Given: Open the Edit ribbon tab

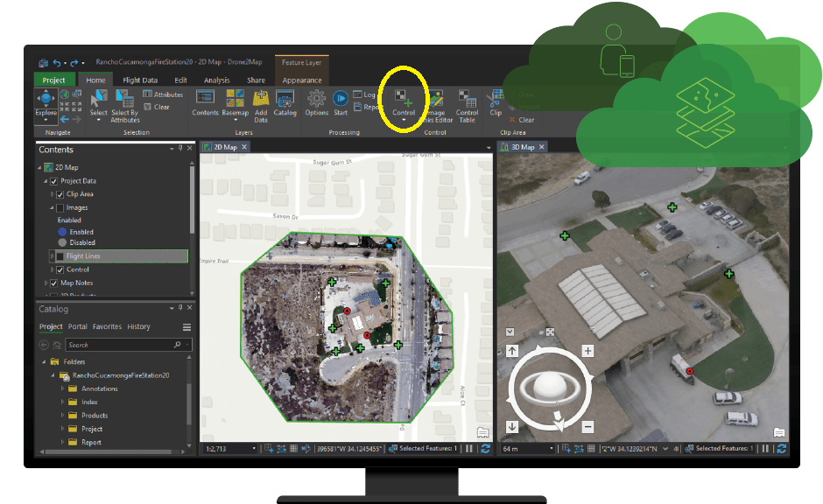Looking at the screenshot, I should pos(180,80).
